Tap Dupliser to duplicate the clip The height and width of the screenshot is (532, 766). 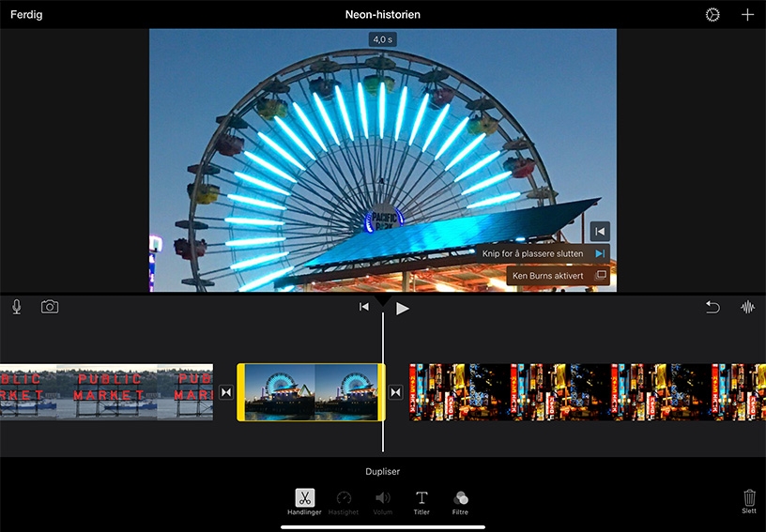[x=382, y=471]
